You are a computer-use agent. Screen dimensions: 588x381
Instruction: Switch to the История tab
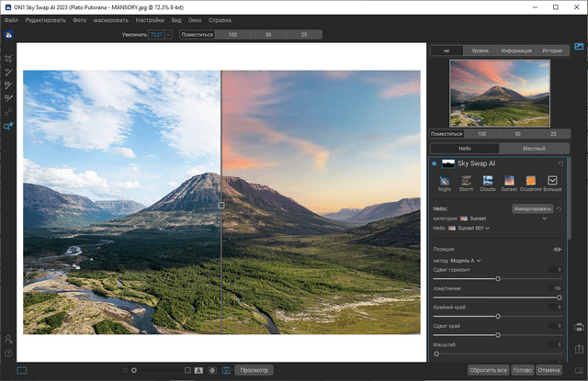(x=551, y=51)
